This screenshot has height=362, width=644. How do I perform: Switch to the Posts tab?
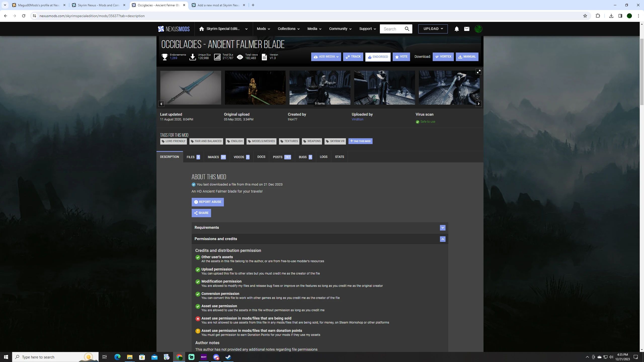(x=282, y=157)
